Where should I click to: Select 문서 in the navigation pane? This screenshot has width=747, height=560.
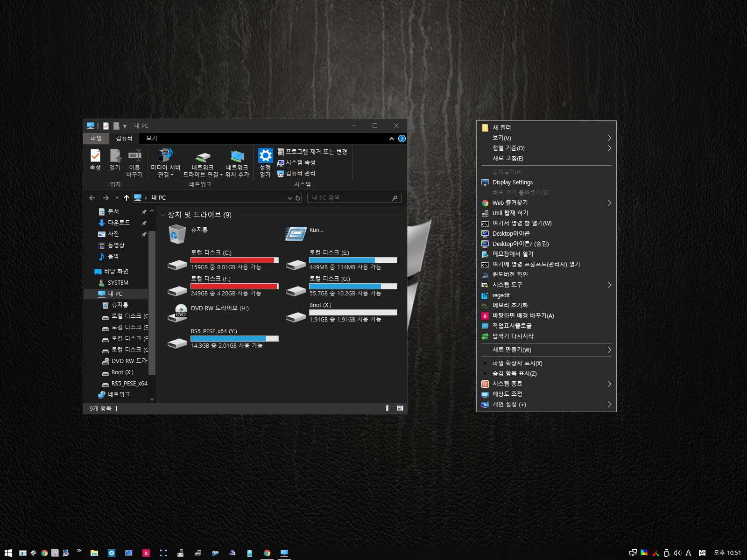click(x=113, y=211)
